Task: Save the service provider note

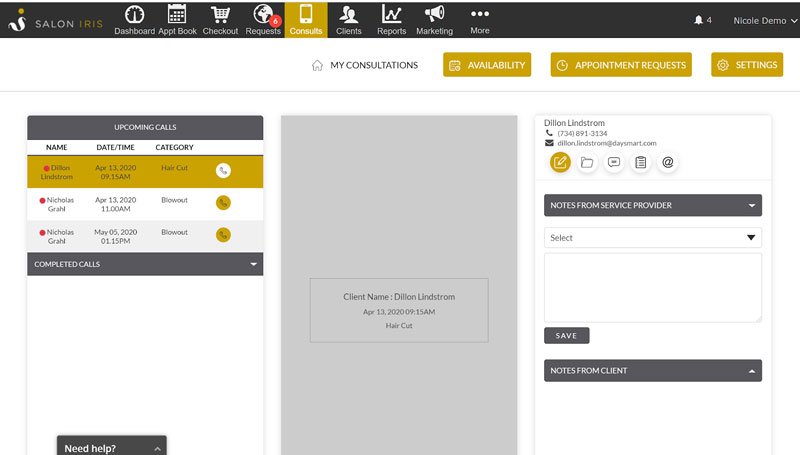Action: tap(566, 336)
